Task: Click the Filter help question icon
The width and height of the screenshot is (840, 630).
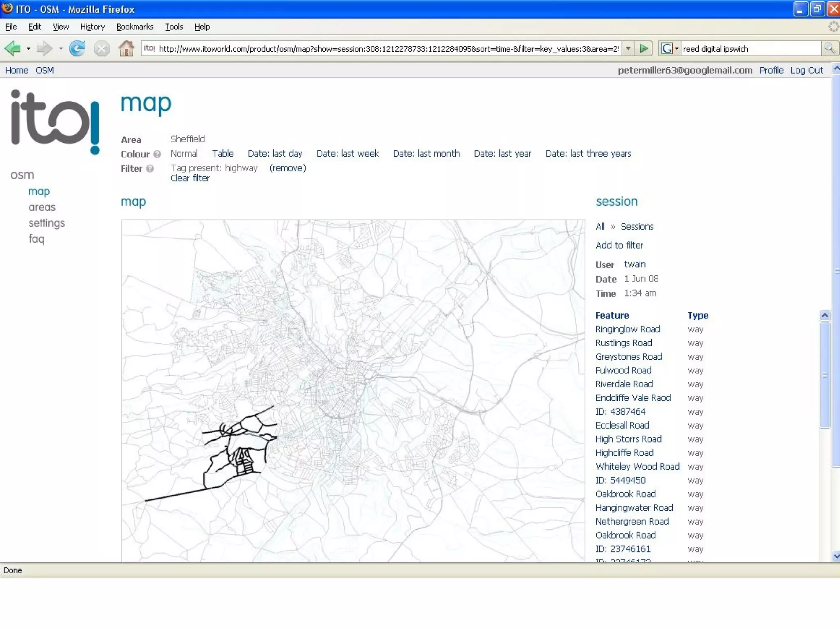Action: click(150, 169)
